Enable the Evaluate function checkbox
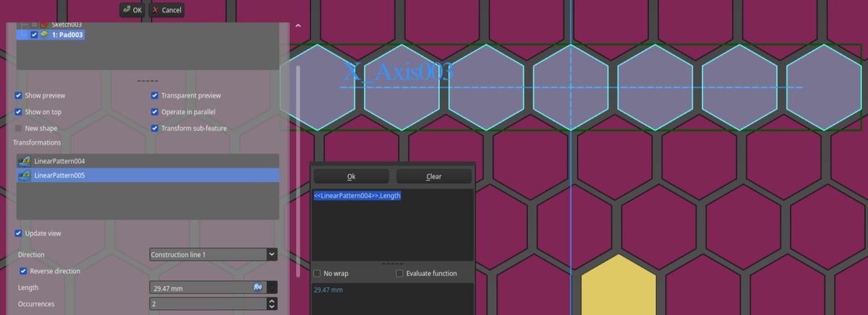 (x=400, y=274)
